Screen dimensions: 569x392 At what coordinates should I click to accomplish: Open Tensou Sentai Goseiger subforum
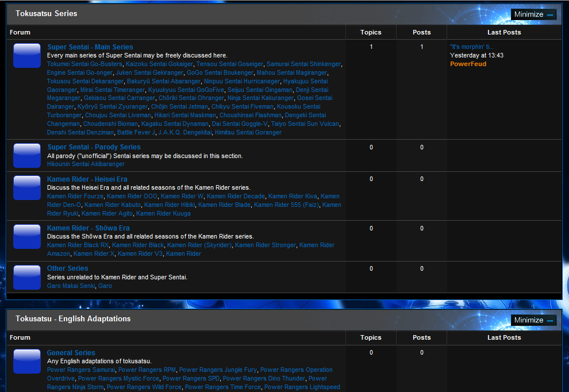230,64
